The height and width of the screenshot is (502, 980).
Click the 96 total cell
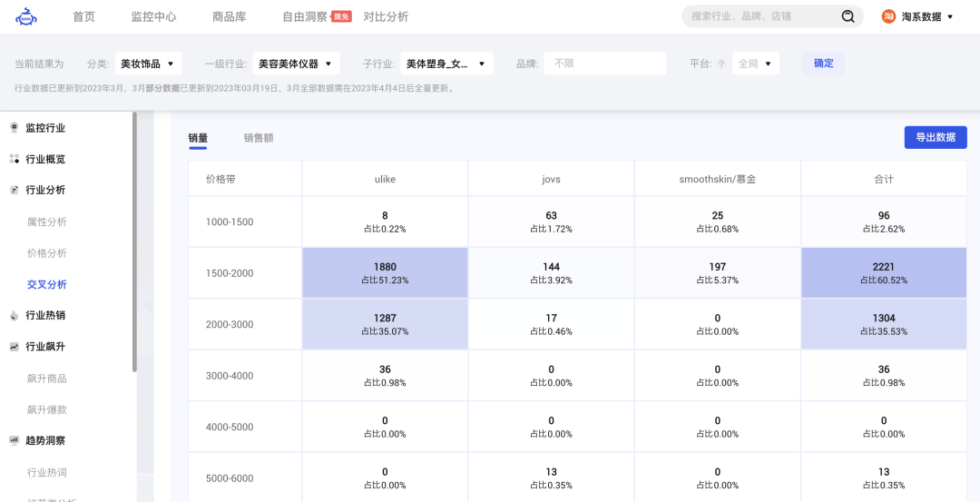pyautogui.click(x=884, y=221)
